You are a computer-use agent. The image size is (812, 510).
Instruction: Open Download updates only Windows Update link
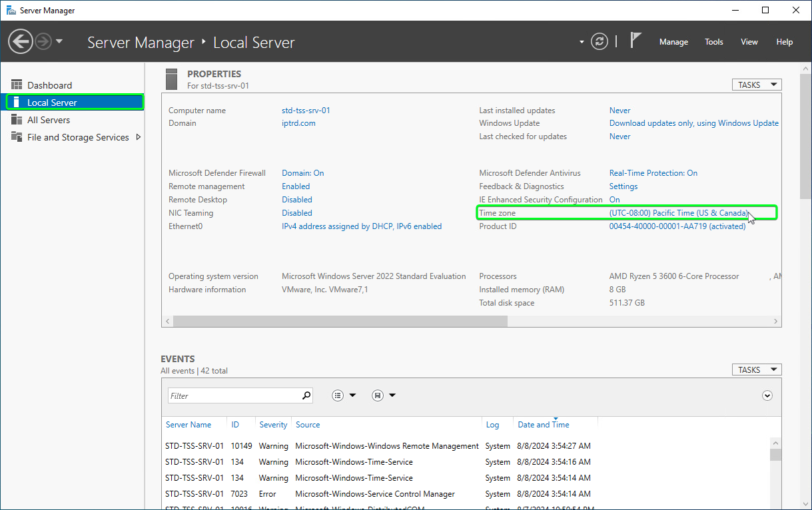694,123
